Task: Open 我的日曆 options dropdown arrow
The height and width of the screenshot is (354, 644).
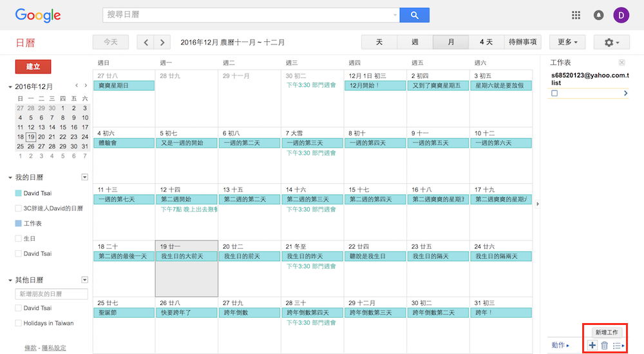Action: tap(84, 177)
